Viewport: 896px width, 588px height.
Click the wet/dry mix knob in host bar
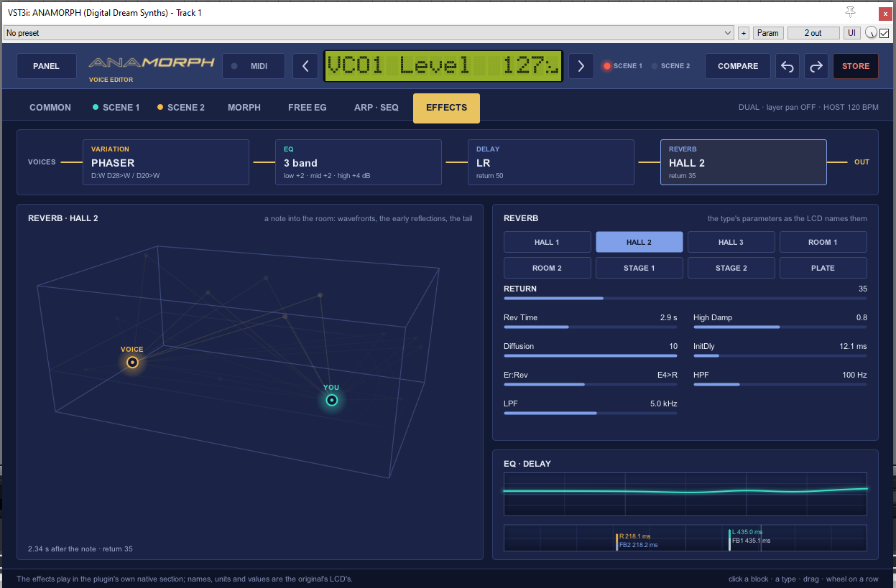coord(872,33)
